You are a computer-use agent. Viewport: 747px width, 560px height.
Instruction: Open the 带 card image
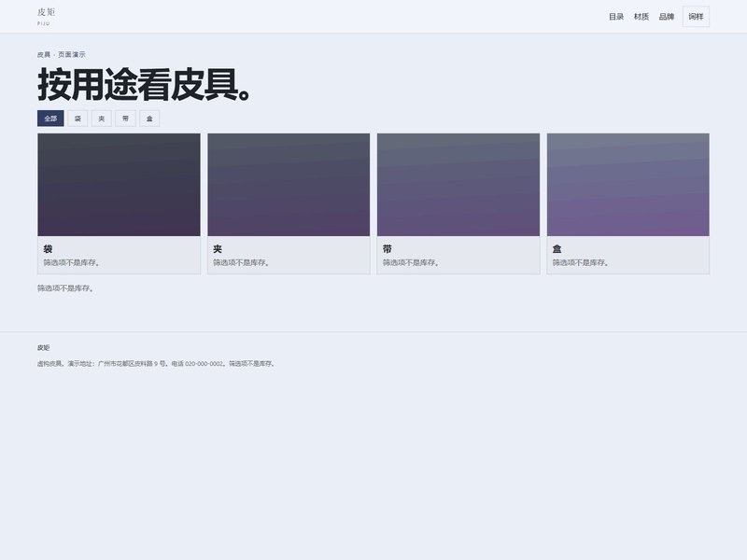point(458,185)
